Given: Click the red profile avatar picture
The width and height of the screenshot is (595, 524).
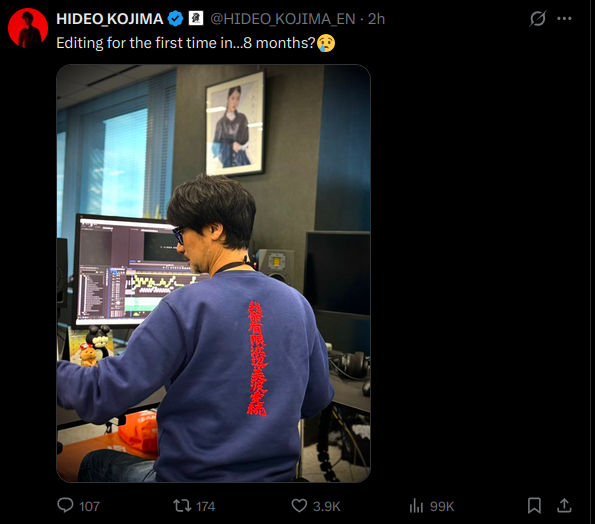Looking at the screenshot, I should tap(28, 28).
